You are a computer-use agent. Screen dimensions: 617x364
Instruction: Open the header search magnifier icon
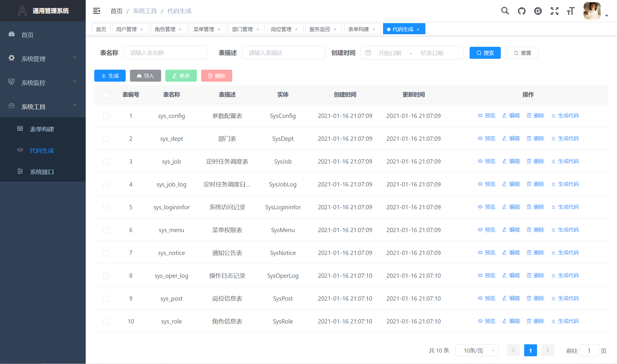pyautogui.click(x=505, y=11)
